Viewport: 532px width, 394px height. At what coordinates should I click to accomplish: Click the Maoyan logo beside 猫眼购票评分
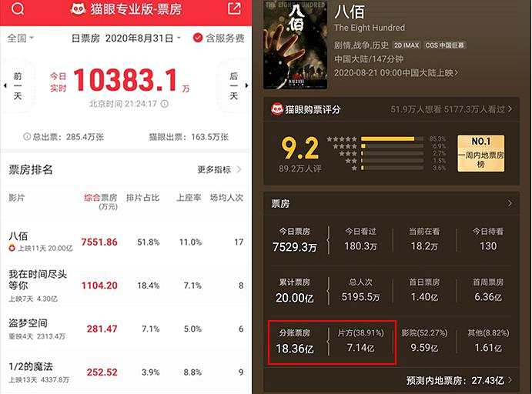277,109
